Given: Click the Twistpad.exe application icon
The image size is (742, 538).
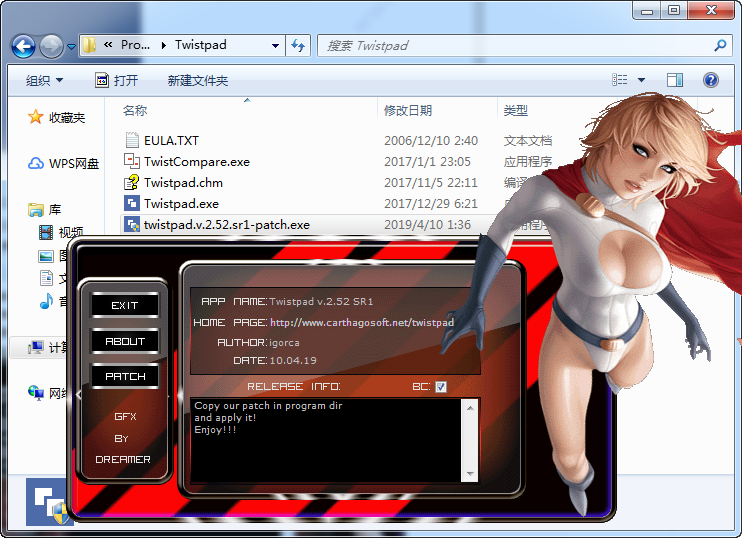Looking at the screenshot, I should click(x=132, y=203).
